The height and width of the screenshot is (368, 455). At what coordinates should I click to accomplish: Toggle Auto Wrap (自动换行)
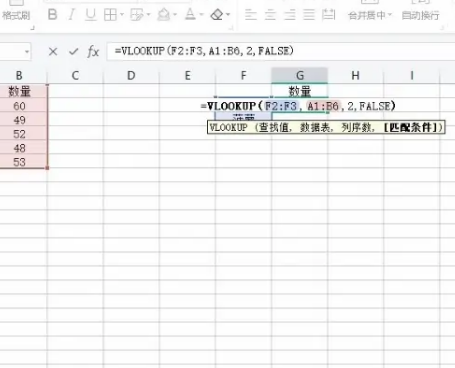420,15
